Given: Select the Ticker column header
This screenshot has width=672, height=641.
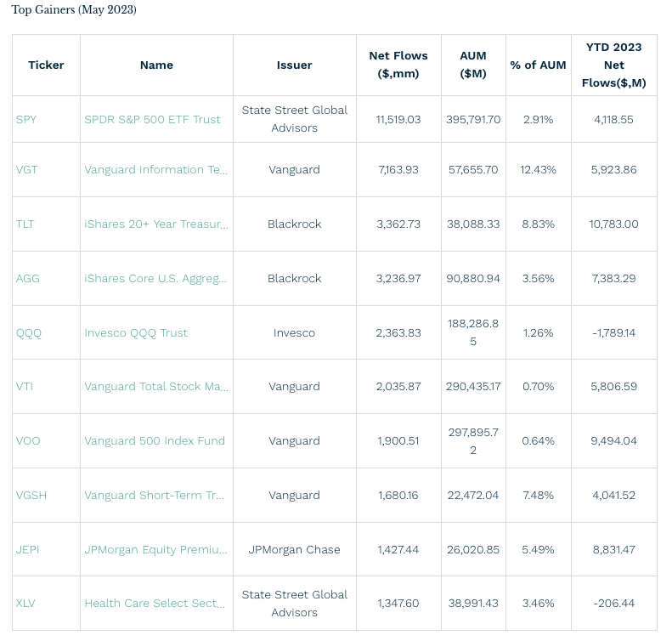Looking at the screenshot, I should pyautogui.click(x=46, y=65).
